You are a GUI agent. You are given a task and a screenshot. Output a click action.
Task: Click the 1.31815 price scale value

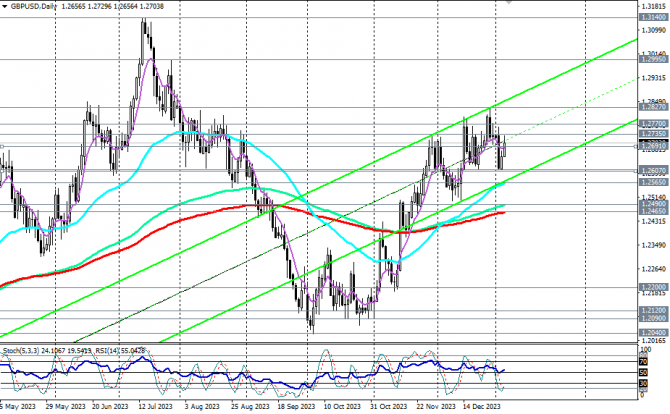tap(654, 6)
